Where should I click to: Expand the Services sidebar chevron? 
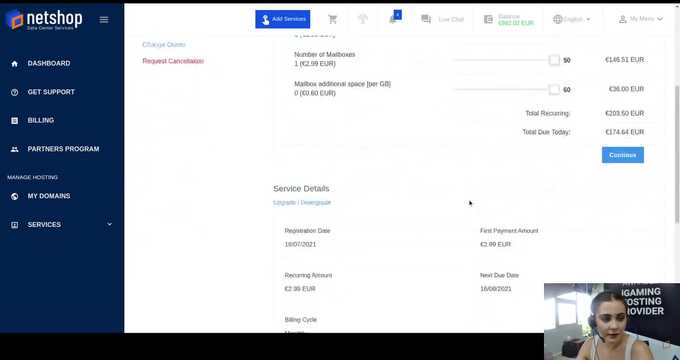tap(109, 224)
